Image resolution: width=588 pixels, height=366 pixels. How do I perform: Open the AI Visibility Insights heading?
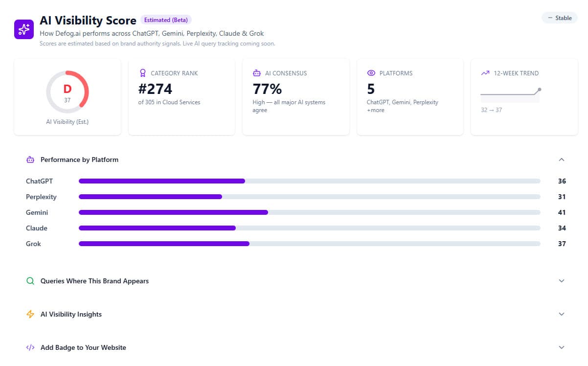coord(71,314)
